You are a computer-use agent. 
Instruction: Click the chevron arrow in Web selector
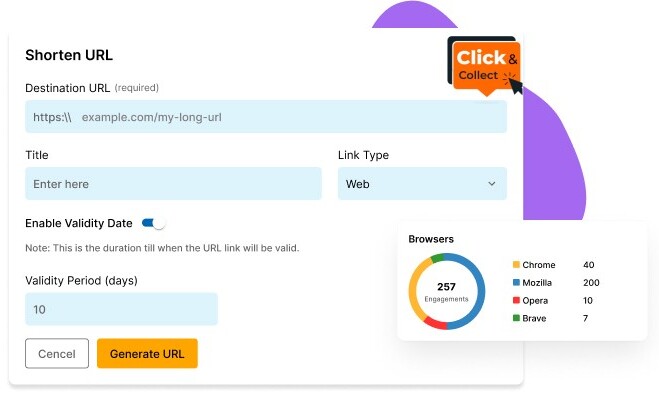(491, 184)
